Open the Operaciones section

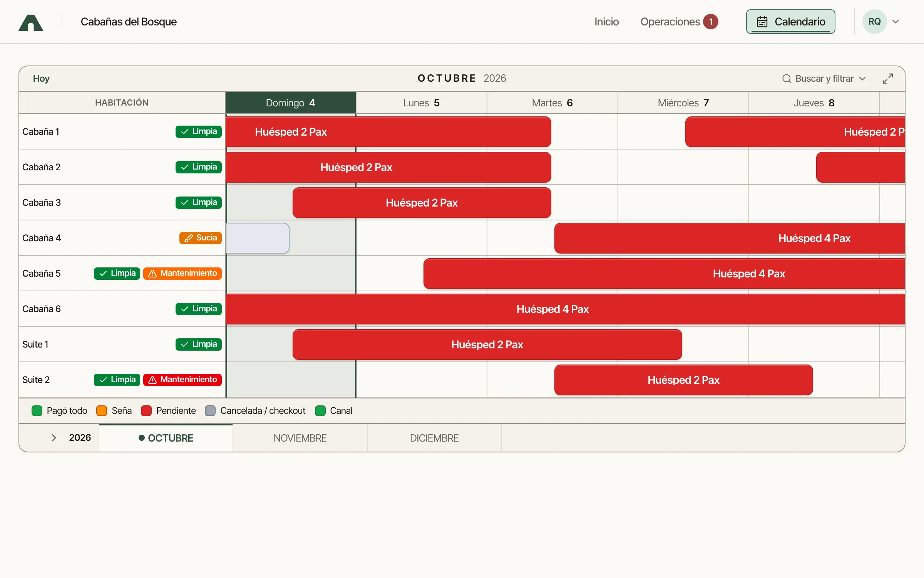[670, 22]
